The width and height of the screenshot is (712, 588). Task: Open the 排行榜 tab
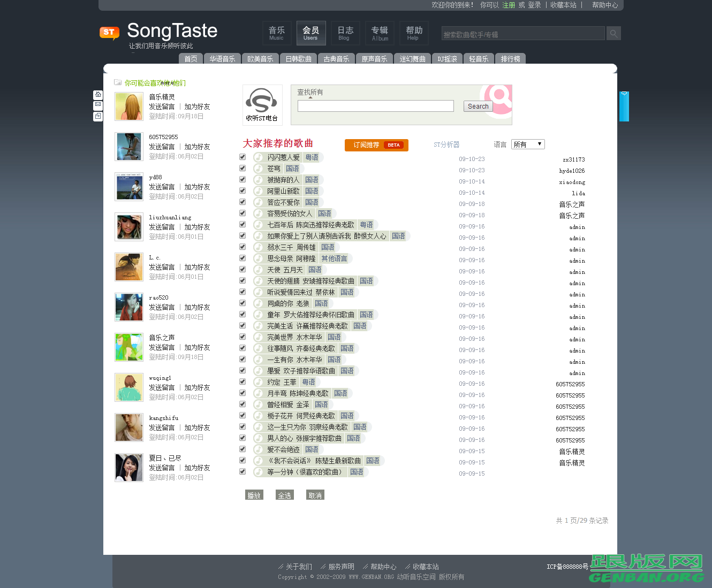pos(510,59)
